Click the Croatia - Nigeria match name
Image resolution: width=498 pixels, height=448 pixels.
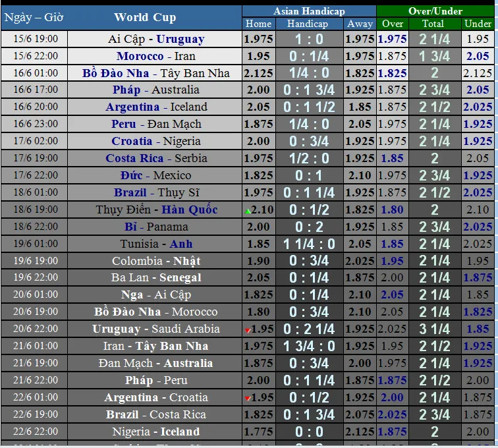tap(156, 142)
